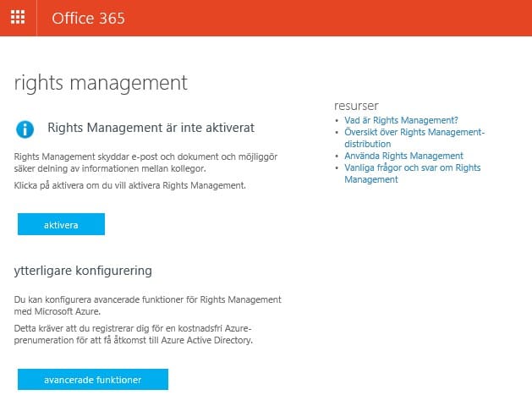532x406 pixels.
Task: Select 'Rights Management är inte aktiverat' status text
Action: 151,128
